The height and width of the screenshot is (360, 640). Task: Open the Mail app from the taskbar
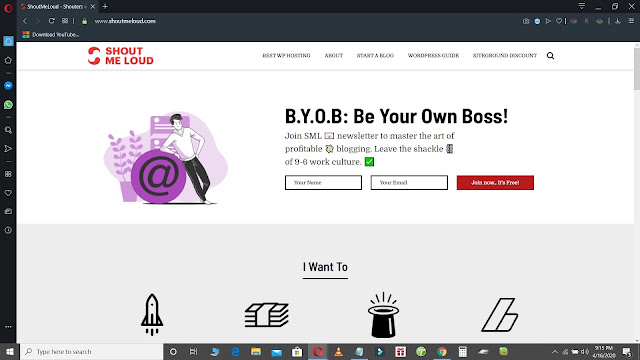coord(276,351)
